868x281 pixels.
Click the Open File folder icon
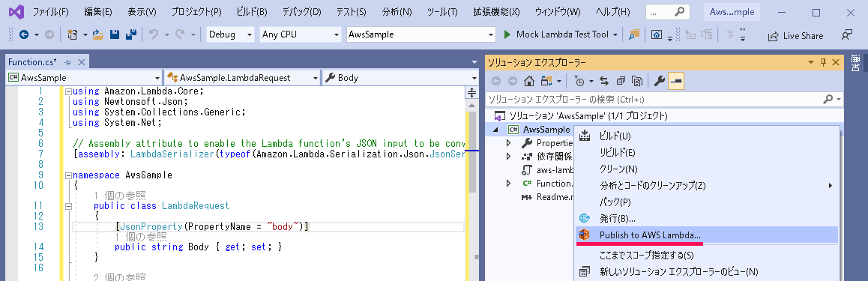pos(98,35)
